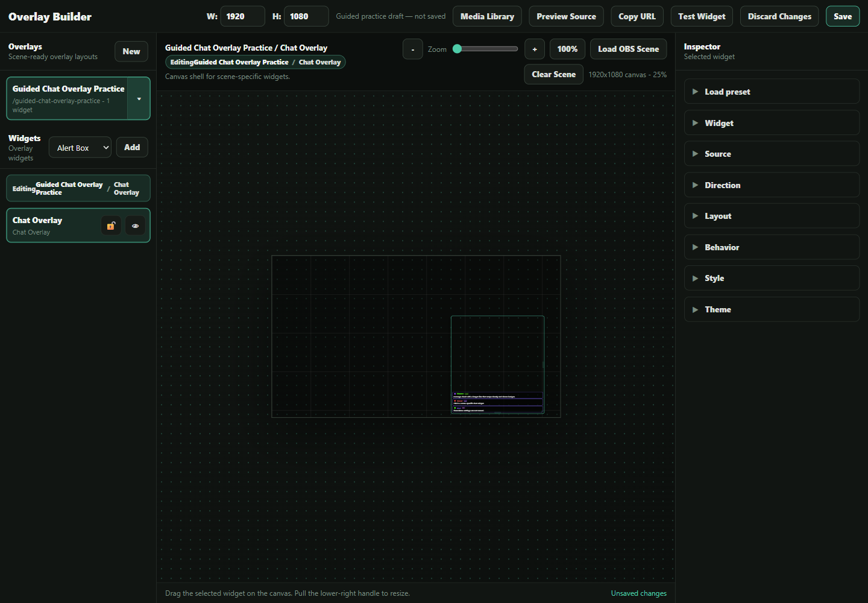
Task: Copy the overlay URL
Action: 637,16
